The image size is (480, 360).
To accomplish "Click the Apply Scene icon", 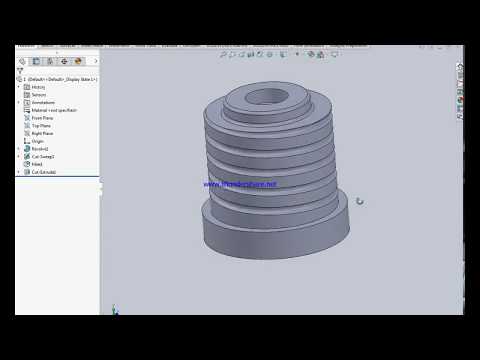I will 321,54.
